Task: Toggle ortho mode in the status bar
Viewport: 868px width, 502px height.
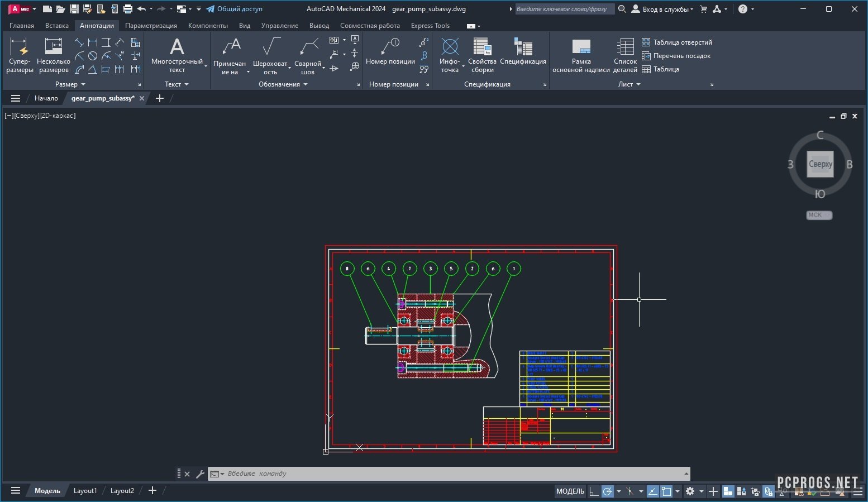Action: pyautogui.click(x=593, y=491)
